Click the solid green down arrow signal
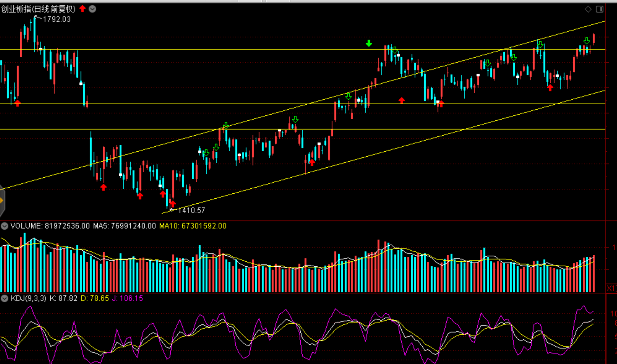 [x=369, y=43]
